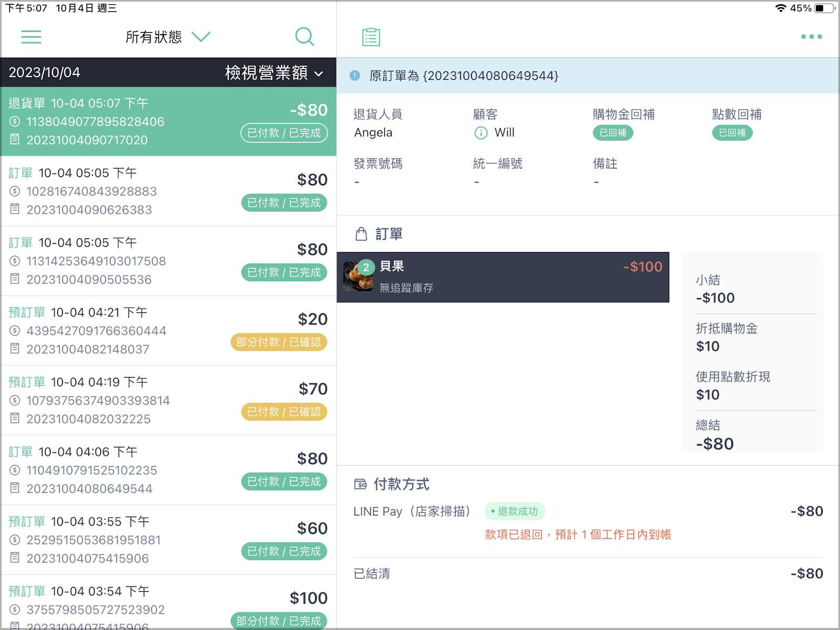840x630 pixels.
Task: Tap the search magnifier icon
Action: click(x=304, y=37)
